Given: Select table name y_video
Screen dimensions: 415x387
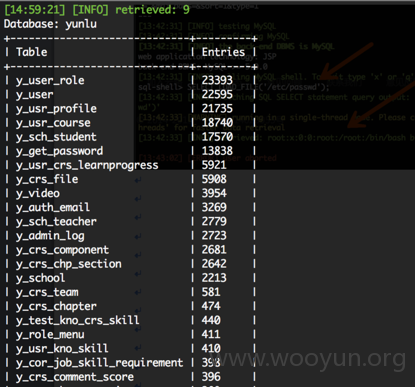Looking at the screenshot, I should coord(38,193).
